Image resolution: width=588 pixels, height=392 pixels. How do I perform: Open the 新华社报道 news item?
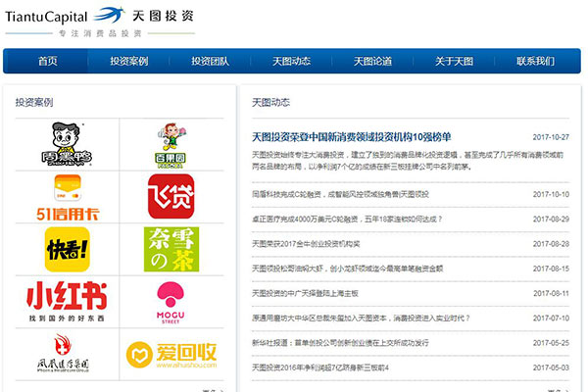[x=340, y=343]
